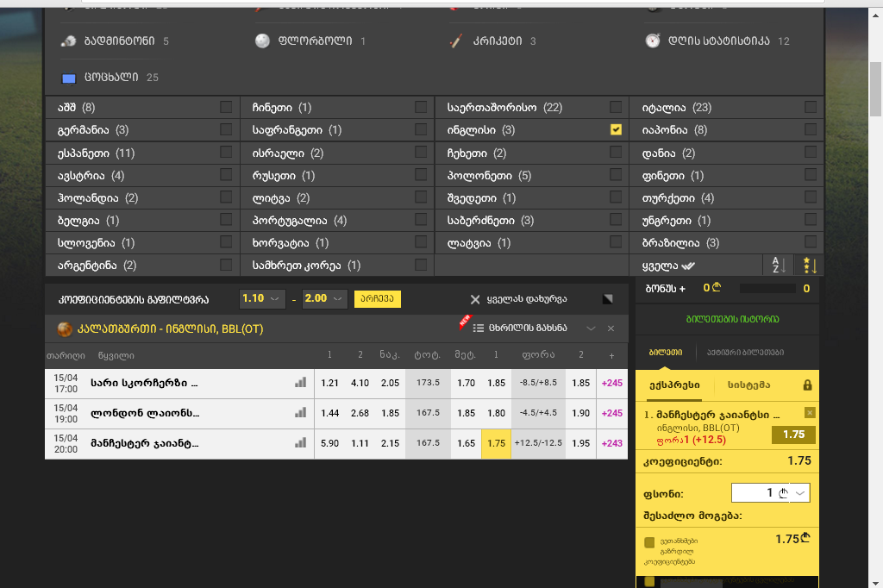Expand +245 more markets for ლონდონ ლაიონს
This screenshot has width=883, height=588.
click(612, 413)
